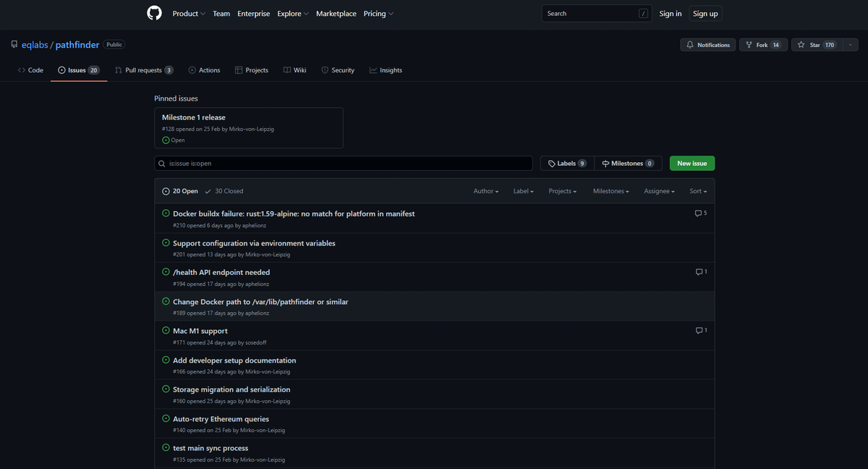Fork the pathfinder repository
The image size is (868, 469).
click(757, 45)
